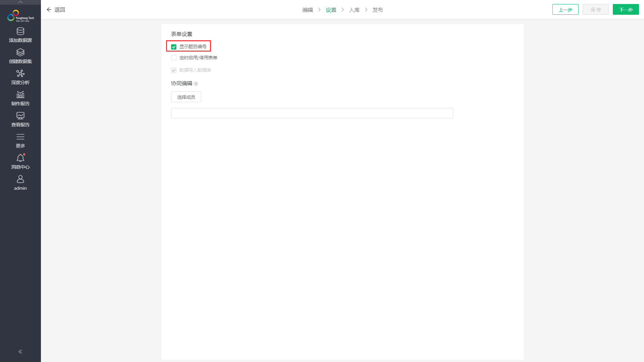The image size is (644, 362).
Task: Uncheck the 显示题目编号 checkbox
Action: coord(174,47)
